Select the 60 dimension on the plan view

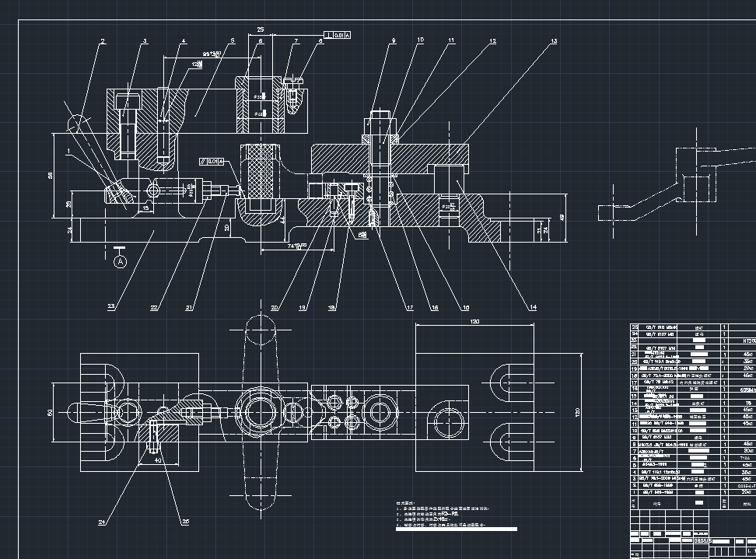coord(49,413)
